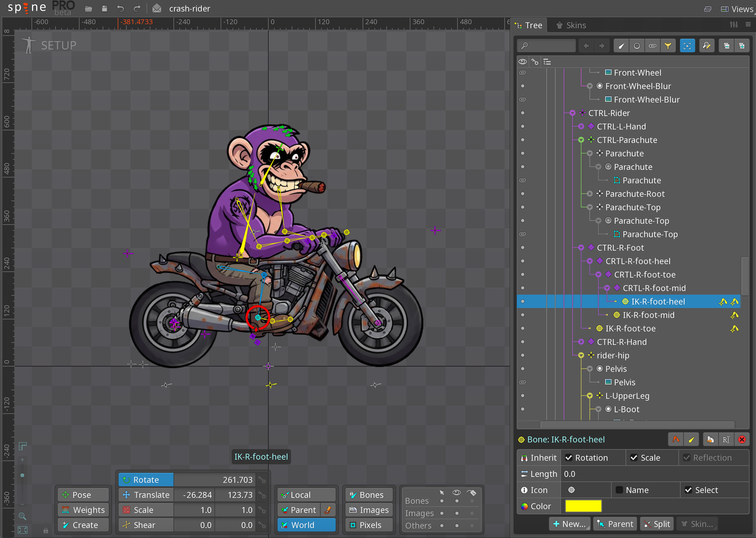The image size is (756, 538).
Task: Toggle visibility dot for IK-R-foot-heel row
Action: [523, 301]
